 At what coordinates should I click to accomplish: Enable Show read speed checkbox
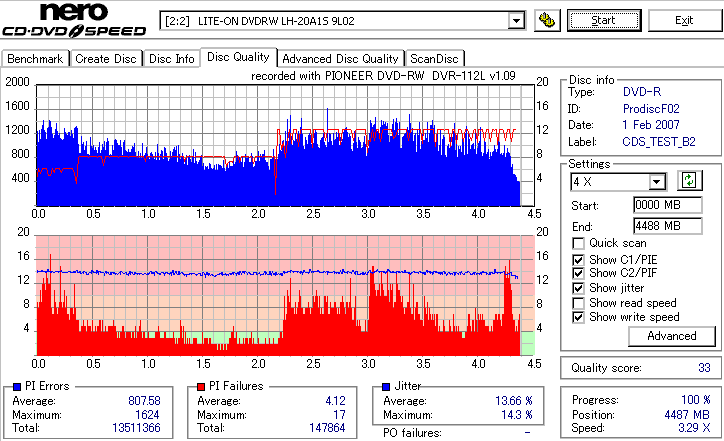pyautogui.click(x=578, y=303)
